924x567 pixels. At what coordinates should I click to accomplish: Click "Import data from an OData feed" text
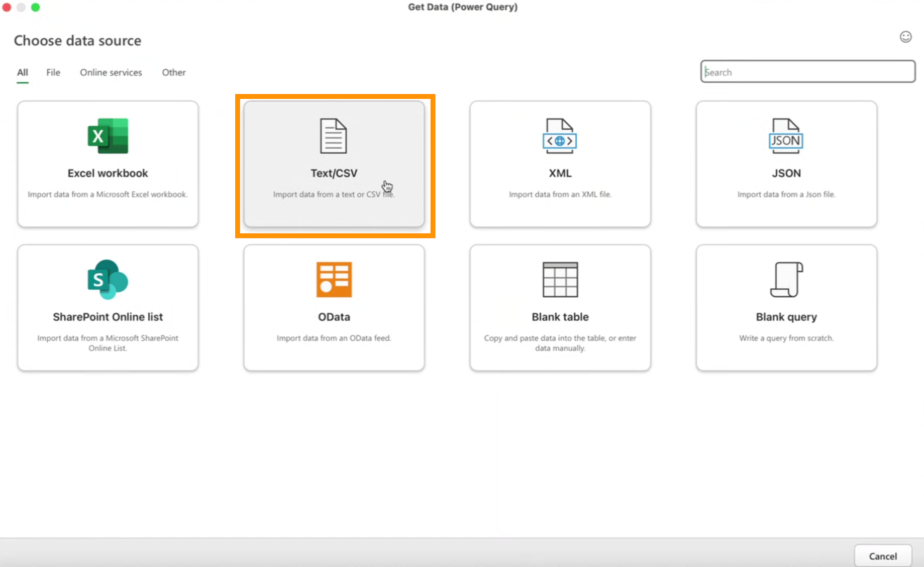click(334, 338)
